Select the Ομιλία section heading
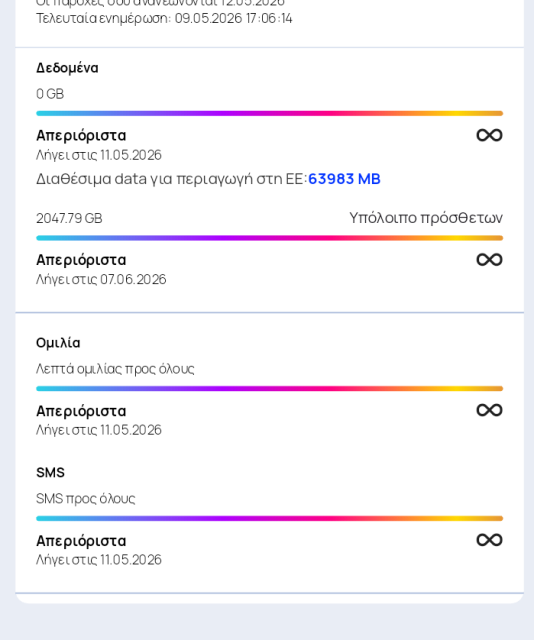Image resolution: width=534 pixels, height=640 pixels. pos(58,343)
